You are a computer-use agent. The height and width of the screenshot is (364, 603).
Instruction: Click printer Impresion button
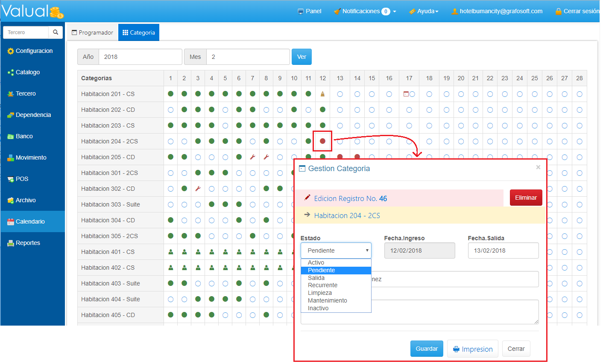pyautogui.click(x=473, y=349)
